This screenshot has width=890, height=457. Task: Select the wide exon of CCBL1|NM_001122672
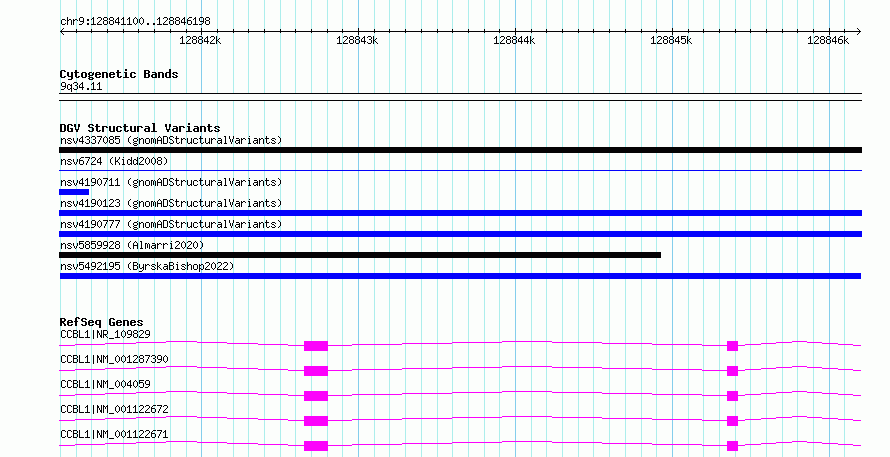point(316,421)
